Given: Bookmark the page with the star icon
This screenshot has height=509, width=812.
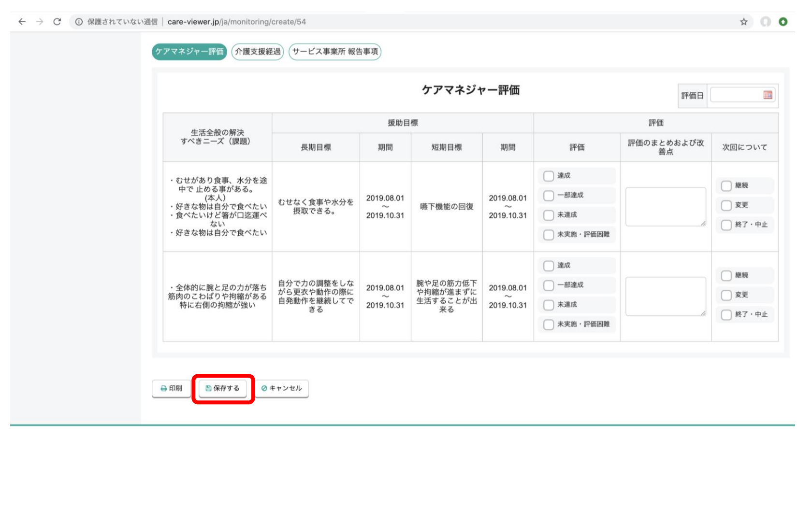Looking at the screenshot, I should [743, 22].
